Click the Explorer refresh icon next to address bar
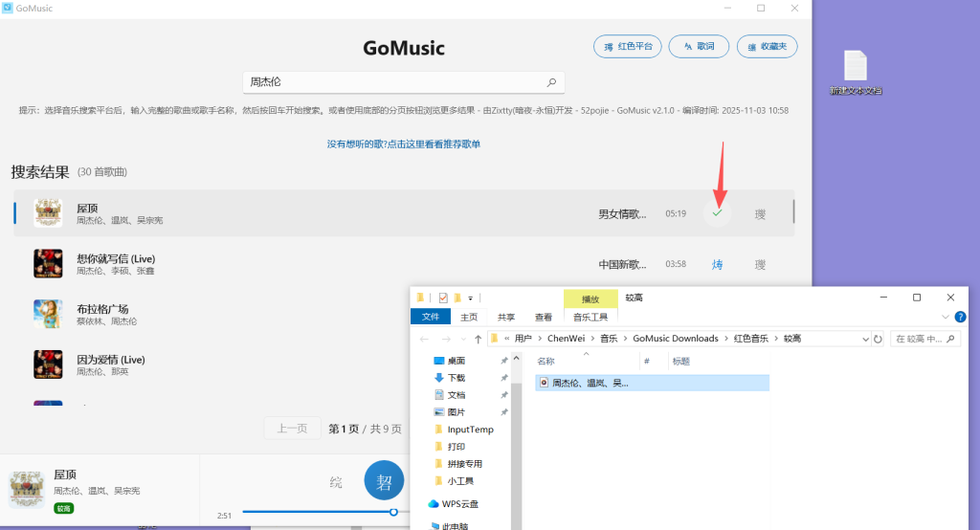Image resolution: width=980 pixels, height=530 pixels. 878,339
